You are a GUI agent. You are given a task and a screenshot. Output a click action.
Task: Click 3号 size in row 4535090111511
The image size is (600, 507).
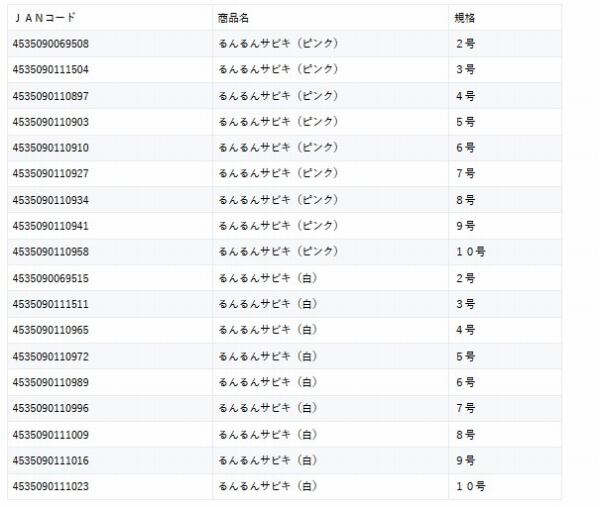465,304
